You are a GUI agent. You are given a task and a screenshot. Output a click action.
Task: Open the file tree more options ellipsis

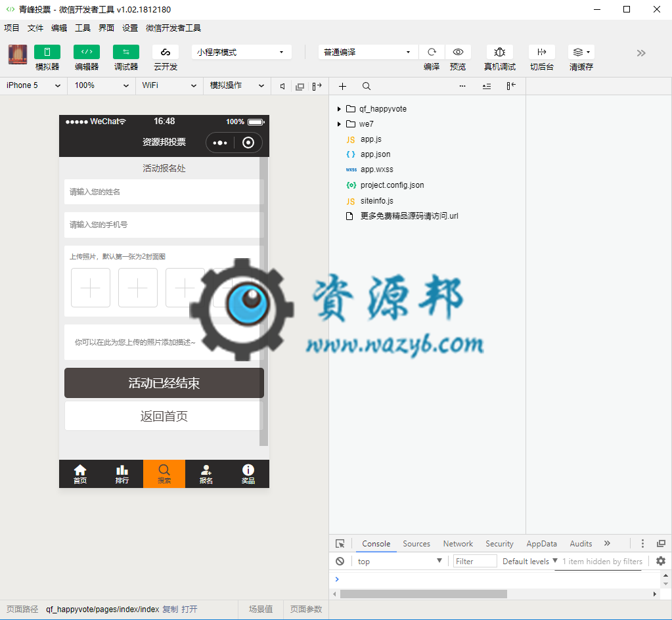tap(462, 86)
